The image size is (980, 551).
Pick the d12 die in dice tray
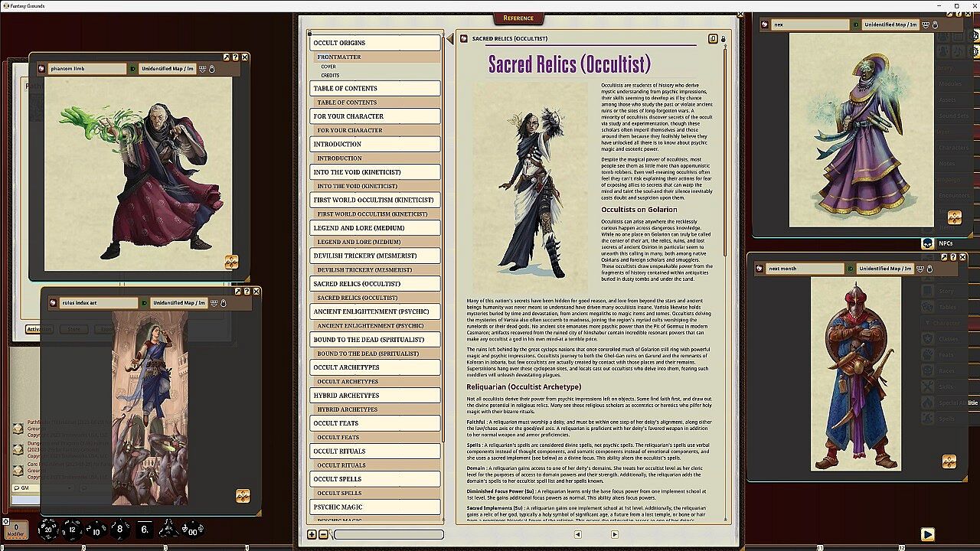[x=73, y=529]
